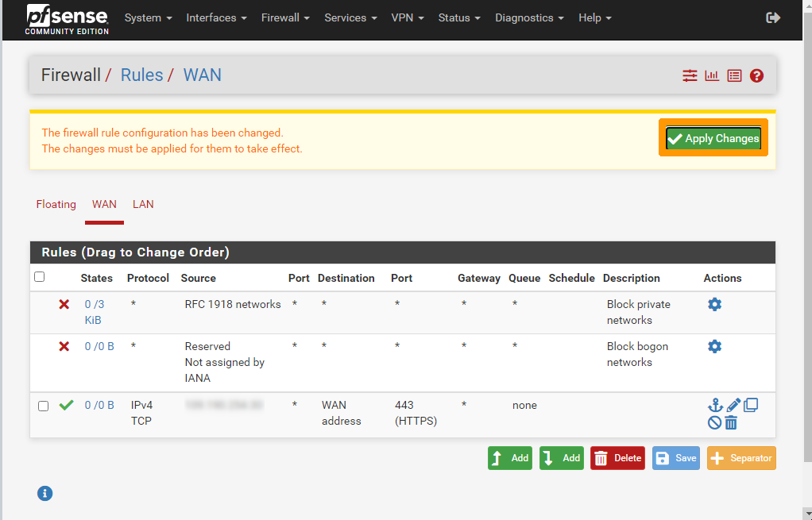Viewport: 812px width, 520px height.
Task: Edit the HTTPS rule using the pencil icon
Action: tap(733, 405)
